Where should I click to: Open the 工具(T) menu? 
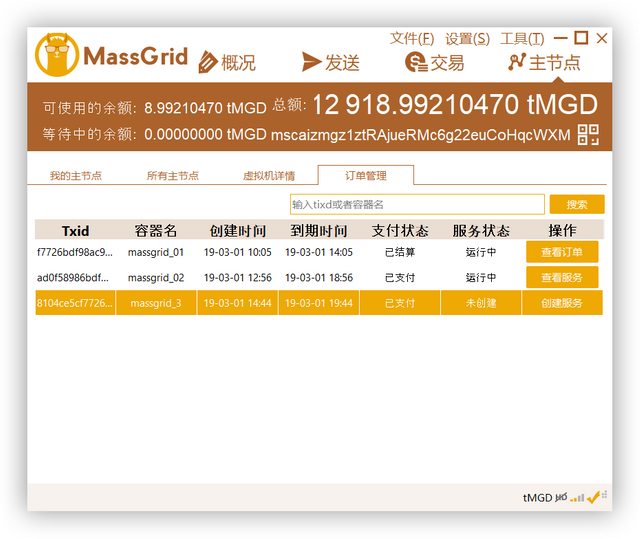click(x=522, y=39)
